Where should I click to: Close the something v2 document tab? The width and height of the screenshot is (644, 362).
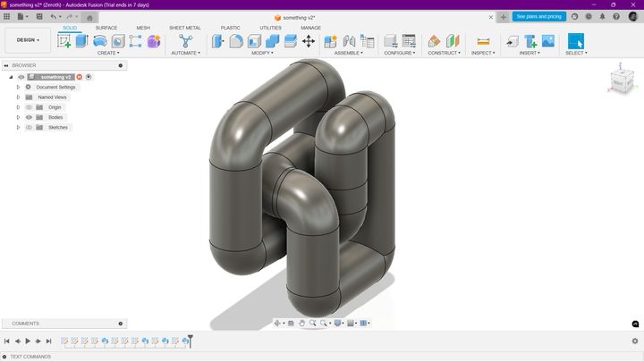pos(491,17)
